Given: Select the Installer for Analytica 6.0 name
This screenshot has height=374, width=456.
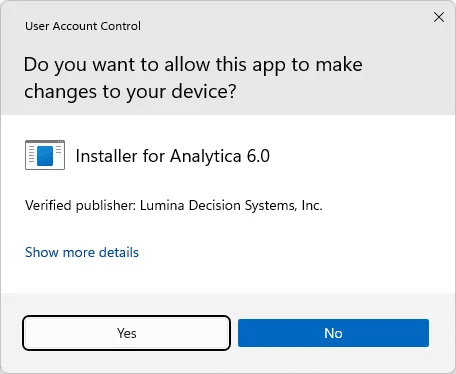Looking at the screenshot, I should tap(173, 156).
